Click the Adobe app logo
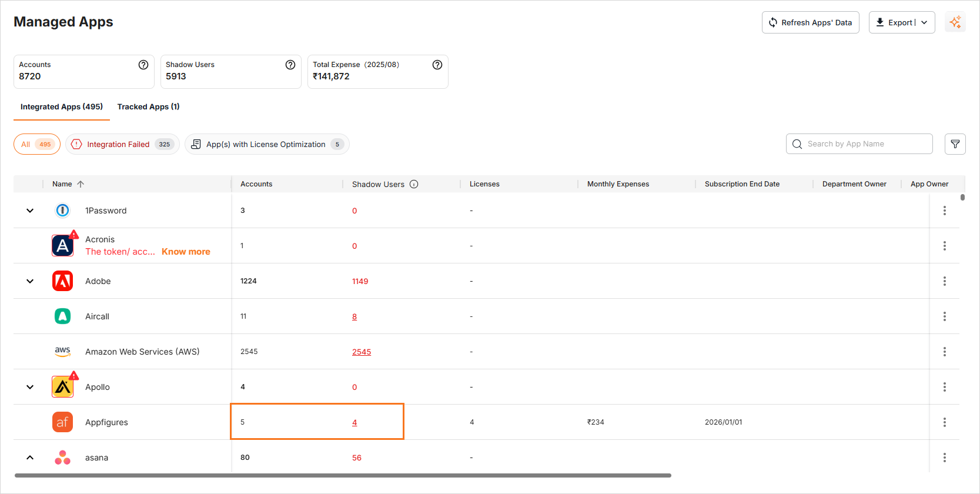This screenshot has width=980, height=494. [x=62, y=281]
